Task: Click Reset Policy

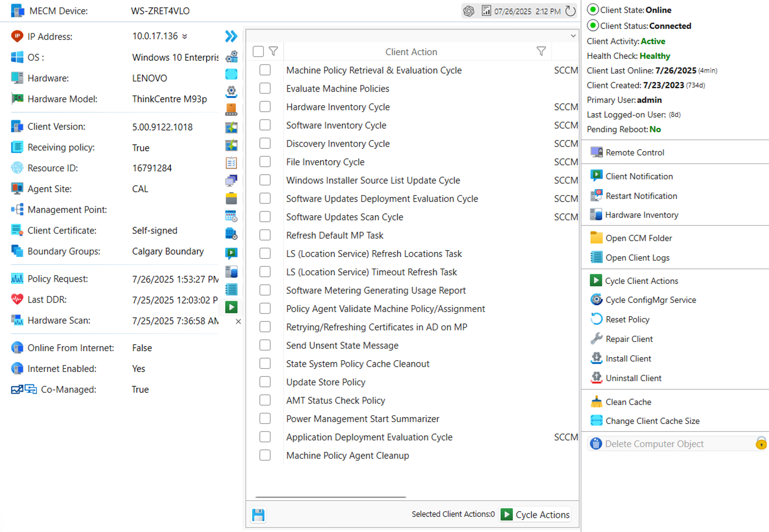Action: click(620, 319)
